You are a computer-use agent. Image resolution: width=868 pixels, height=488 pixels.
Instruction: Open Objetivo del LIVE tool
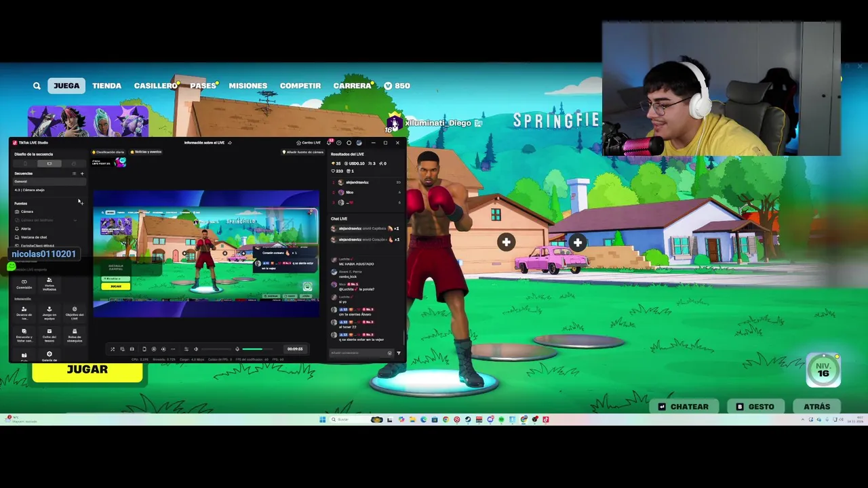75,313
